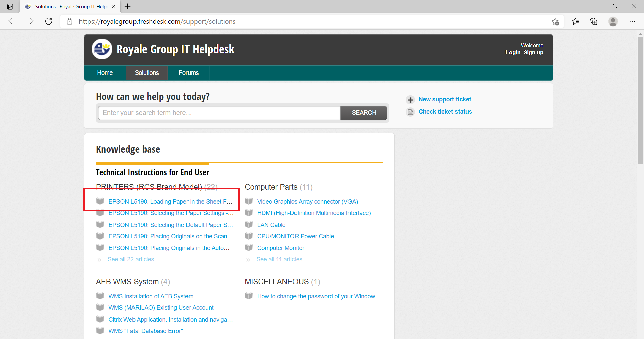Open CPU/MONITOR Power Cable article
This screenshot has height=339, width=644.
(x=296, y=236)
